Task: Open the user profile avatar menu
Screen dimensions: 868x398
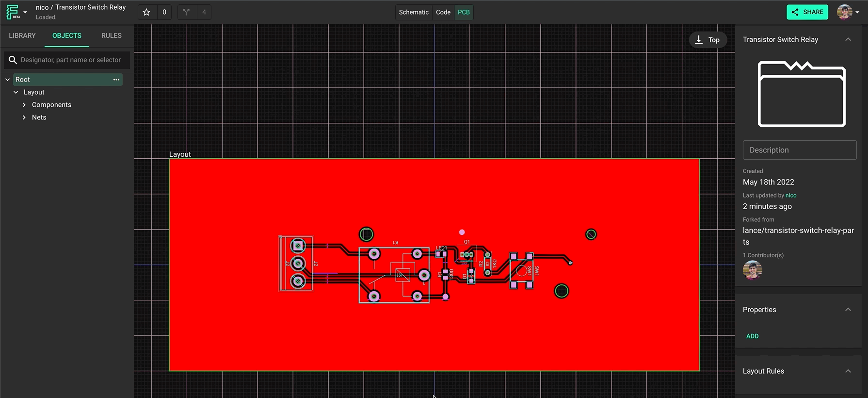Action: pyautogui.click(x=848, y=12)
